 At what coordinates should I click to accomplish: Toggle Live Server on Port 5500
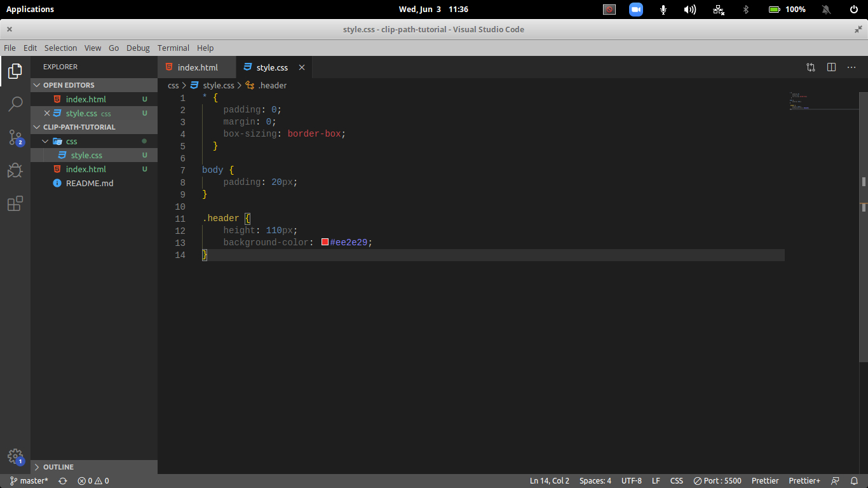tap(717, 481)
